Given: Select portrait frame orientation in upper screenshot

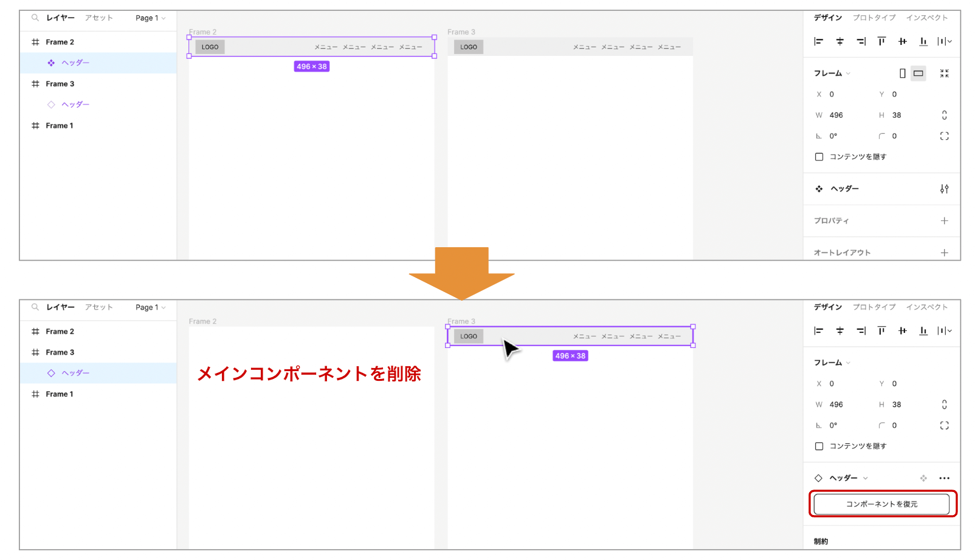Looking at the screenshot, I should (x=903, y=73).
